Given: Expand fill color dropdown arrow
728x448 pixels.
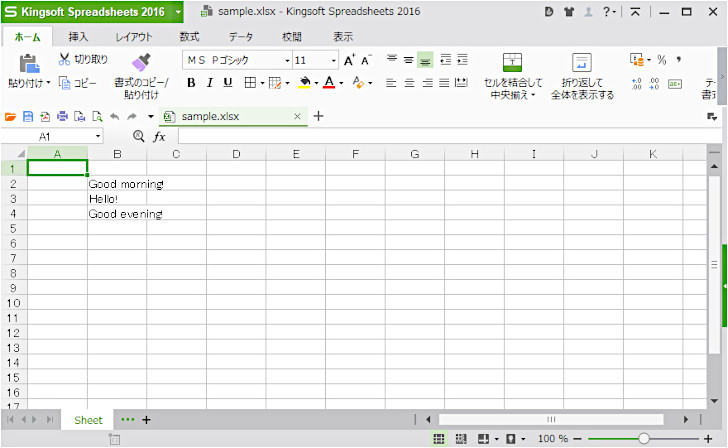Looking at the screenshot, I should (x=316, y=83).
